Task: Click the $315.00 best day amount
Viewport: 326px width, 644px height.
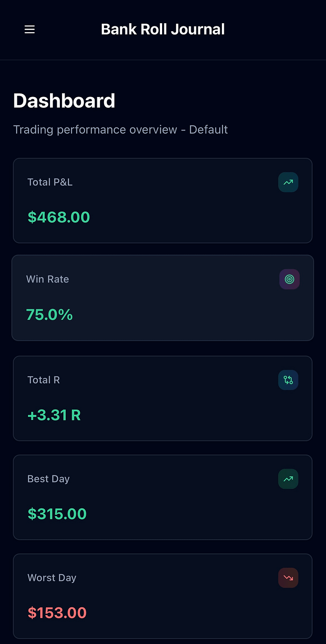Action: (57, 514)
